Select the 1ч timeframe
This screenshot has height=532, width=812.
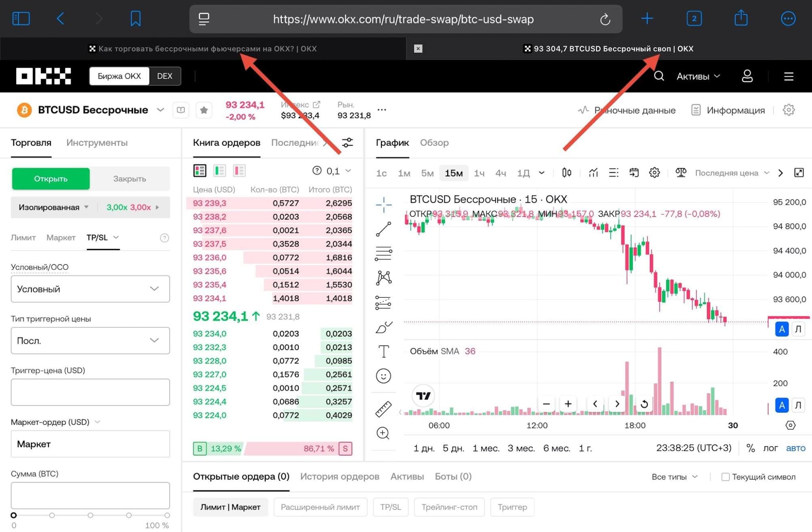pos(479,173)
